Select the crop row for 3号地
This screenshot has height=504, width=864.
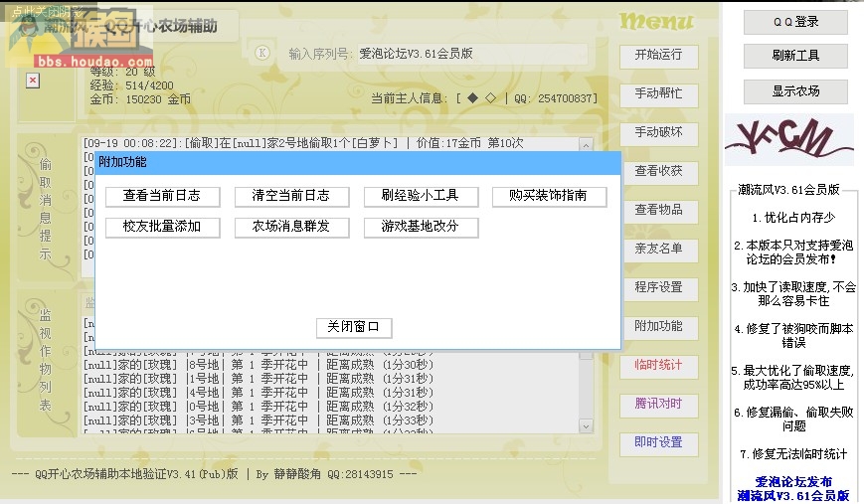[x=258, y=420]
